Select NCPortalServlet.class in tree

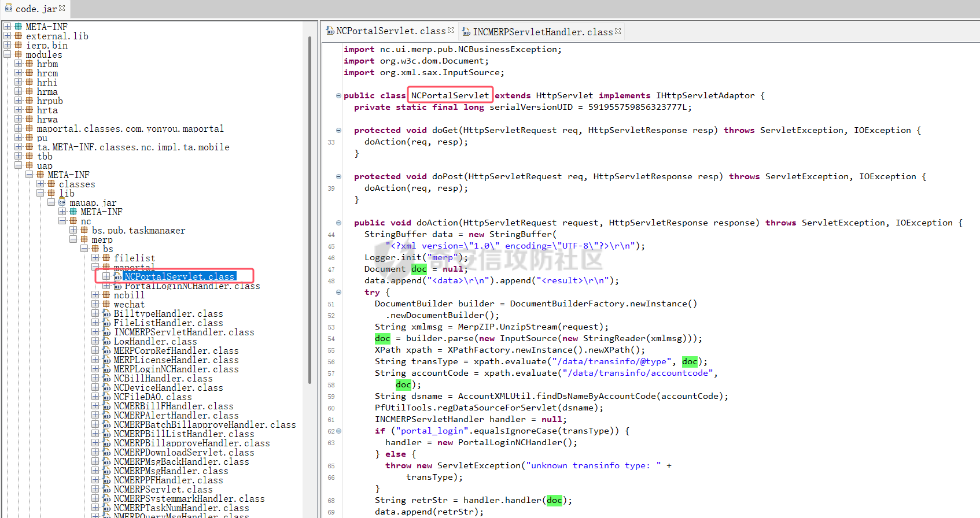pyautogui.click(x=179, y=276)
